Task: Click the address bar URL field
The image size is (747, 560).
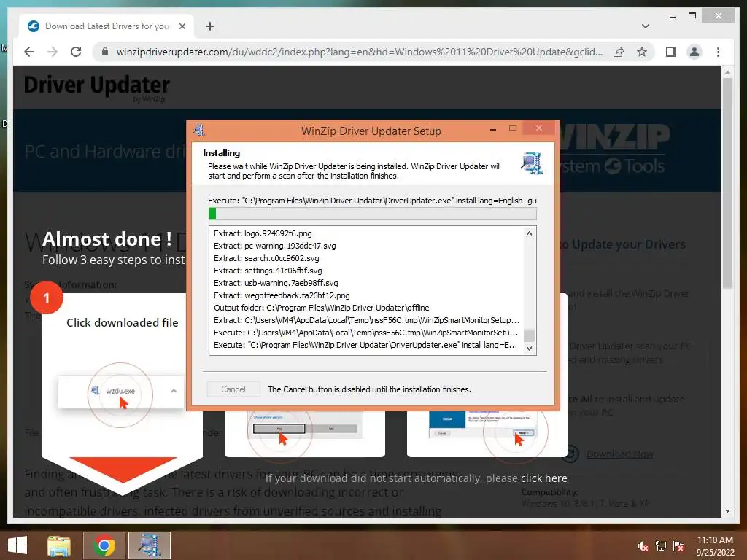Action: 359,52
